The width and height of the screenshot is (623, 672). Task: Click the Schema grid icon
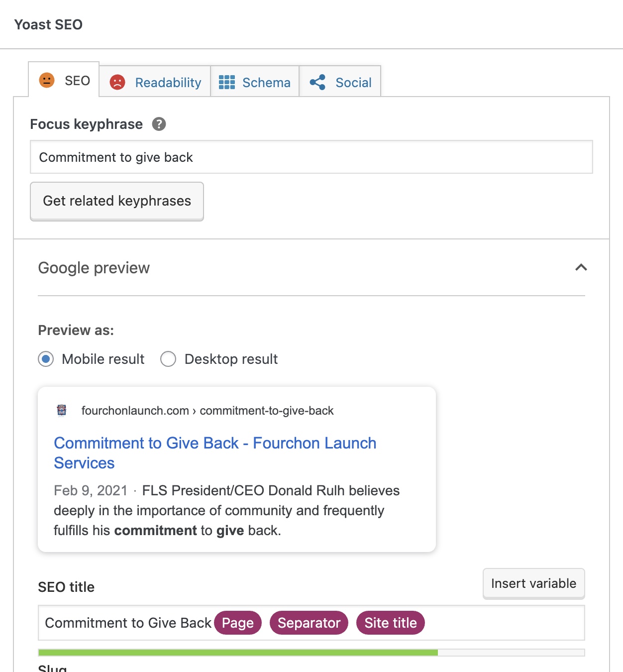click(x=227, y=82)
